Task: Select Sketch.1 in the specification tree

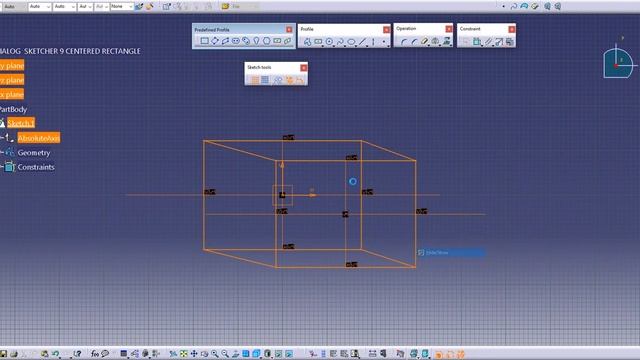Action: point(21,123)
